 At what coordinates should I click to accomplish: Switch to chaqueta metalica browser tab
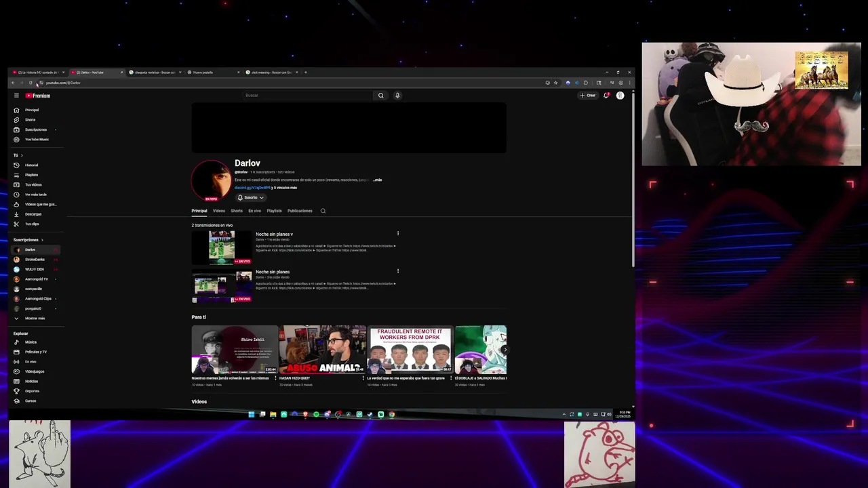point(154,72)
